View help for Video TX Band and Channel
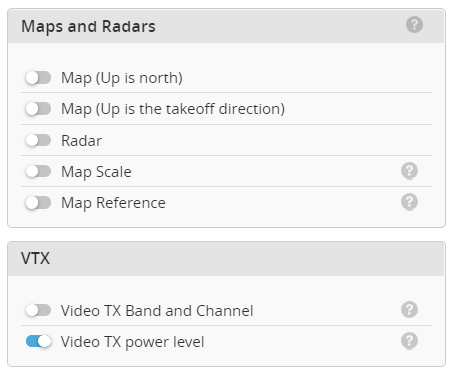The width and height of the screenshot is (454, 375). (409, 310)
